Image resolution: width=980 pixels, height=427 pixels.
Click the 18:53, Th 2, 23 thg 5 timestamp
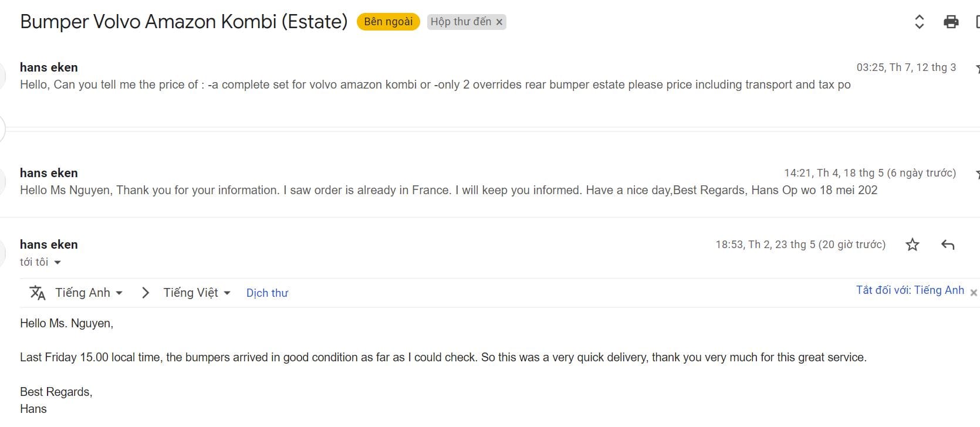[800, 245]
